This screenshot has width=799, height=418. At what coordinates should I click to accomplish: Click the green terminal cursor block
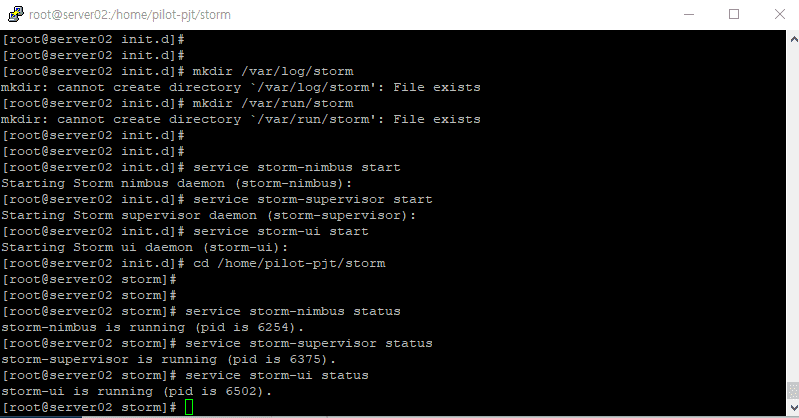click(189, 407)
